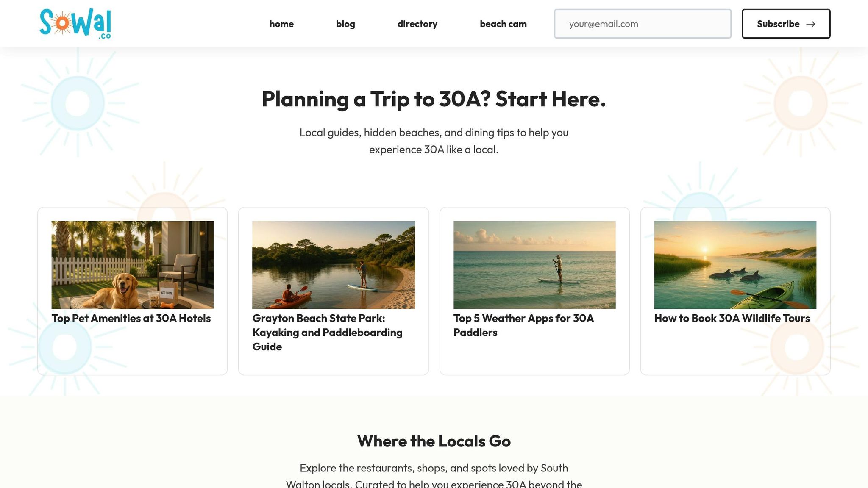
Task: Click the Grayton Beach kayaking photo
Action: (x=333, y=264)
